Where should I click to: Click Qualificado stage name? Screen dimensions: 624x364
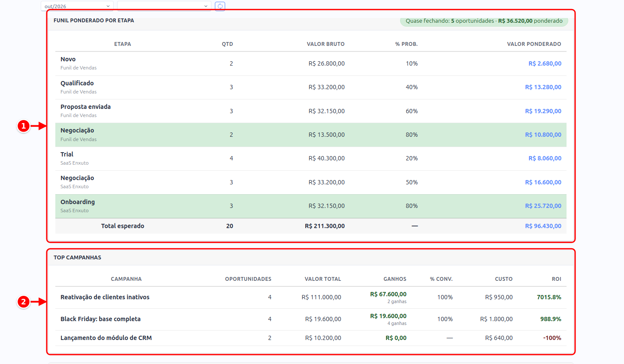coord(77,83)
